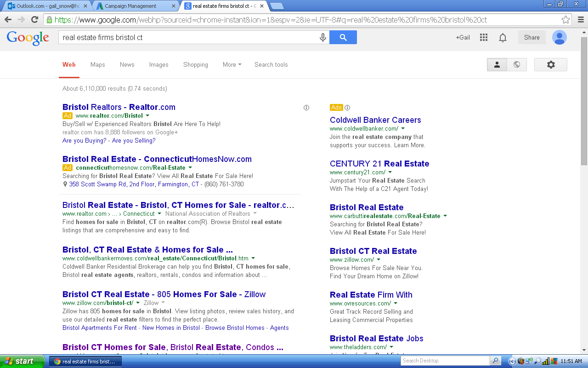Open Bristol CT Real Estate 805 Homes Zillow result
Image resolution: width=588 pixels, height=368 pixels.
pos(164,294)
